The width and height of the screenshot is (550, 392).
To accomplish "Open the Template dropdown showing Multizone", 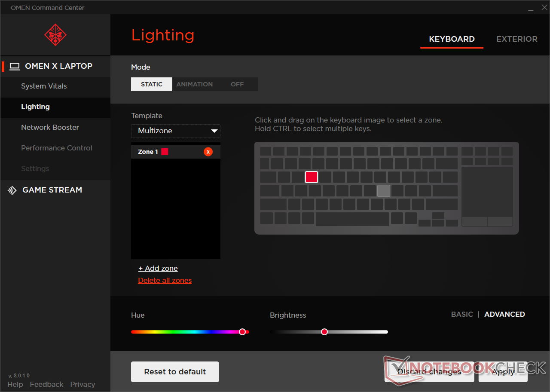I will tap(176, 131).
